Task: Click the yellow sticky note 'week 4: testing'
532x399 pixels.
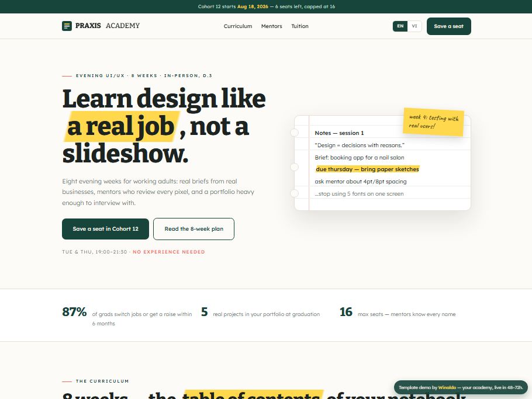Action: point(433,122)
